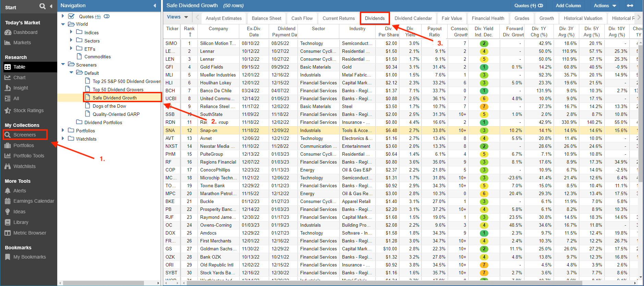This screenshot has width=644, height=286.
Task: Open the Library book icon
Action: 8,222
